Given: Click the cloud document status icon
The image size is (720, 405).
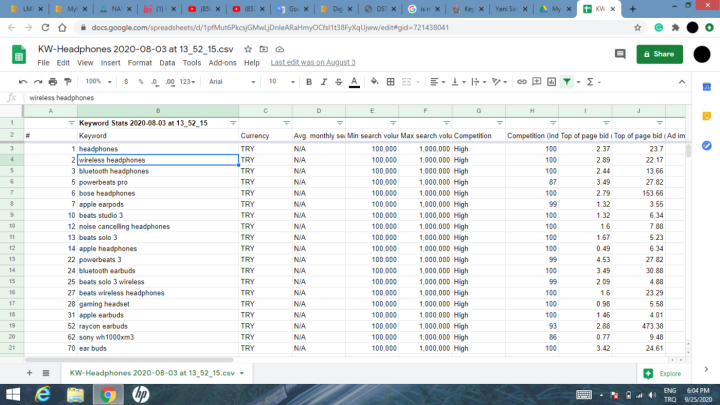Looking at the screenshot, I should 280,49.
